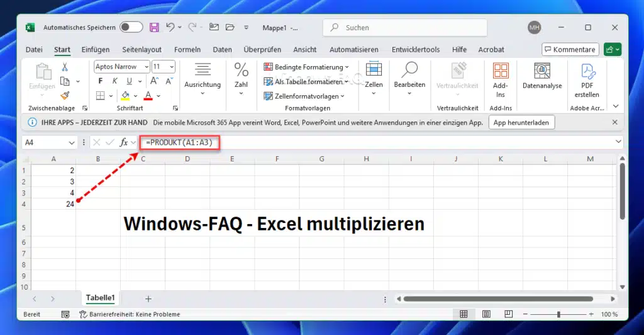The image size is (644, 335).
Task: Apply bold formatting with F button
Action: [x=101, y=81]
